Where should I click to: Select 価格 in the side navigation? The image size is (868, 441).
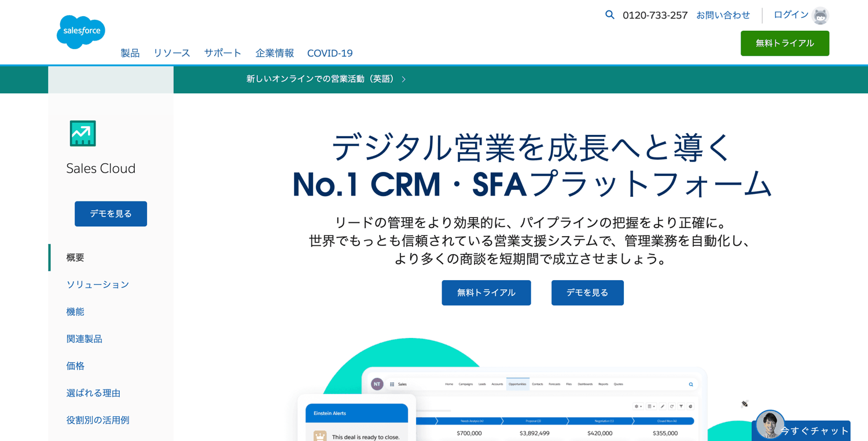(75, 366)
